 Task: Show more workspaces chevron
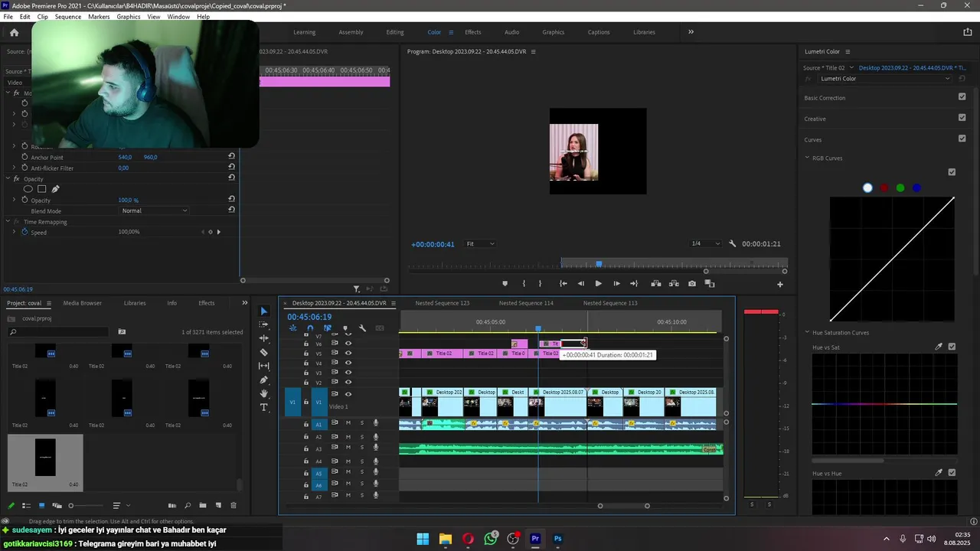pyautogui.click(x=691, y=32)
